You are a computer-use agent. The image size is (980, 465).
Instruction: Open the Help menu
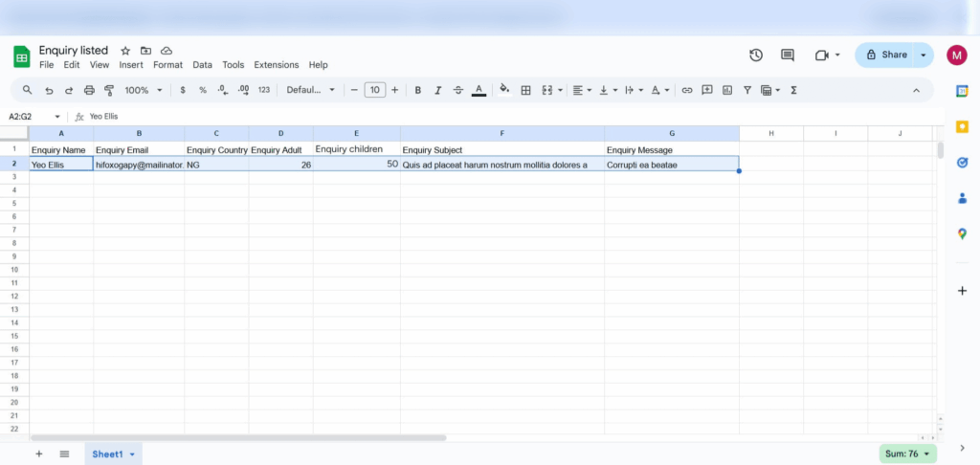(x=318, y=64)
